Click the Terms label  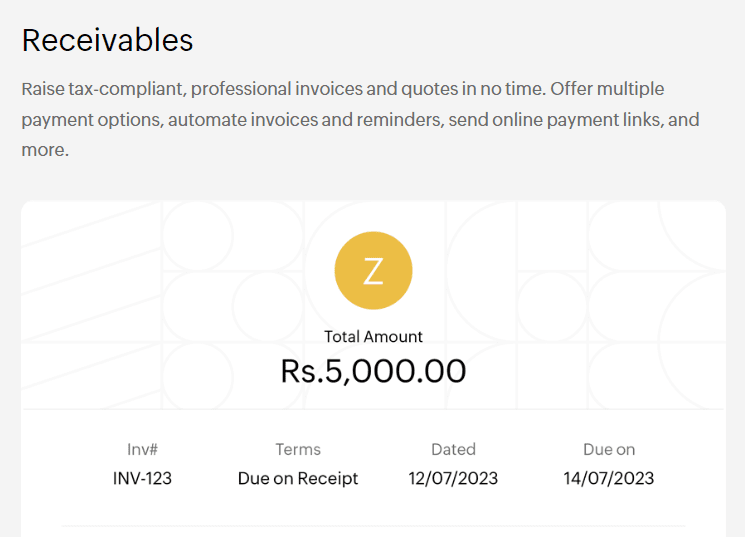point(298,449)
